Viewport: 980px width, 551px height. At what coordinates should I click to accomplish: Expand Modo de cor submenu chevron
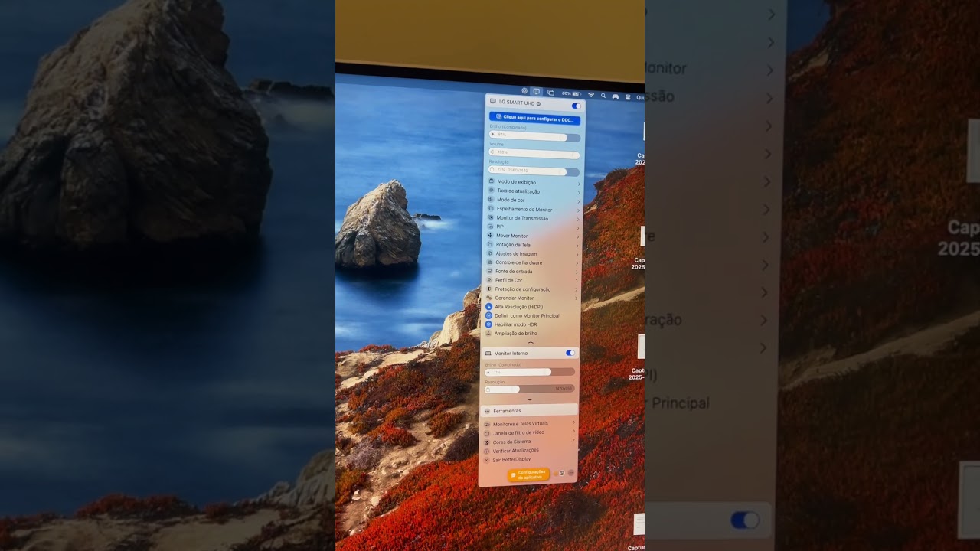point(579,201)
